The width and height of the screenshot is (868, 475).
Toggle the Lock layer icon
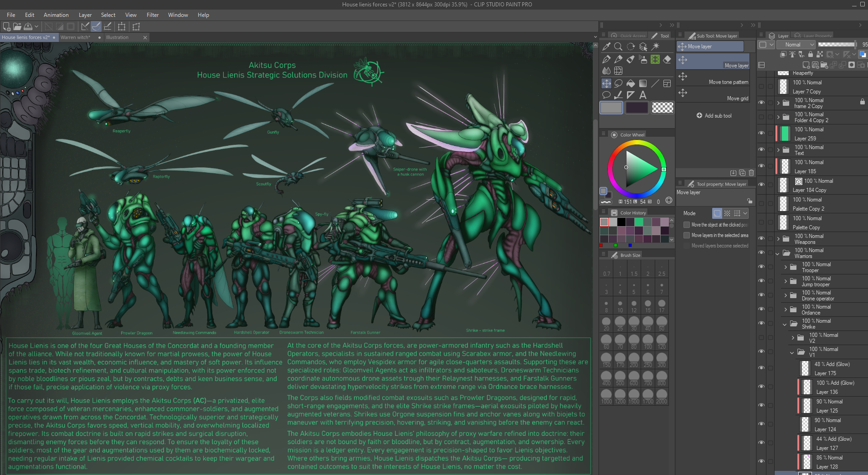click(810, 54)
